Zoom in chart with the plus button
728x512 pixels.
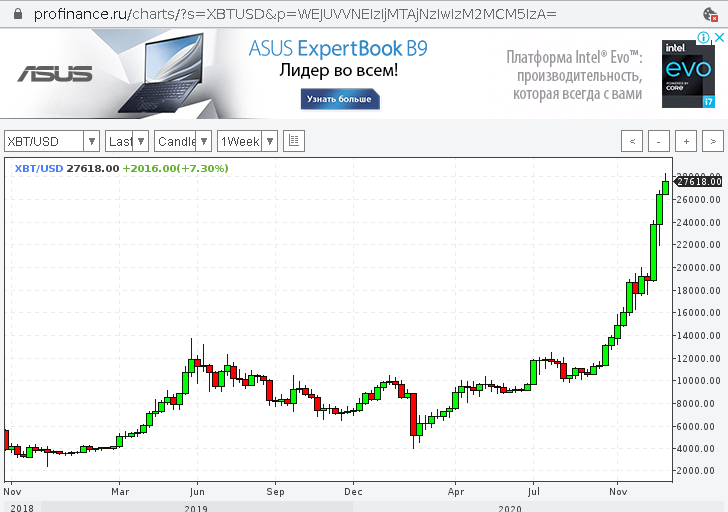pos(686,141)
